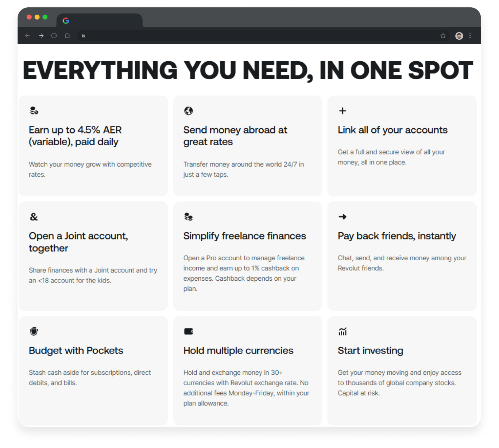Open the Send money abroad at great rates heading
Image resolution: width=499 pixels, height=448 pixels.
click(x=235, y=136)
